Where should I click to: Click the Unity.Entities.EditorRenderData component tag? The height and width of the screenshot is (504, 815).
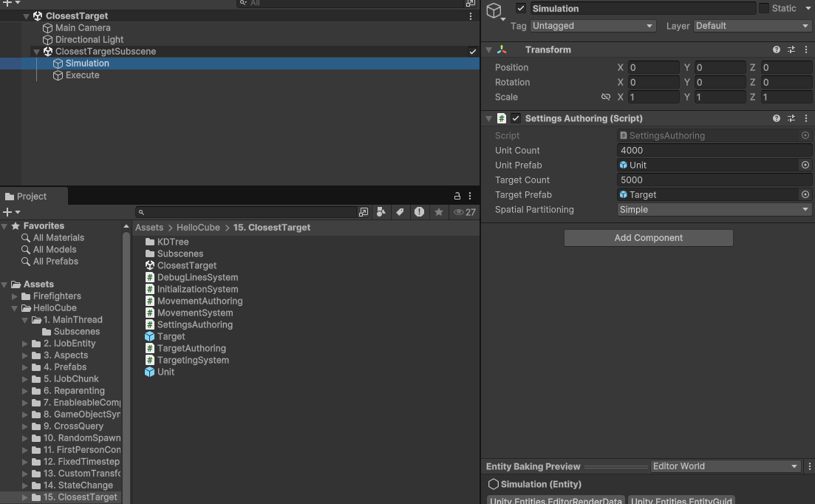point(556,500)
